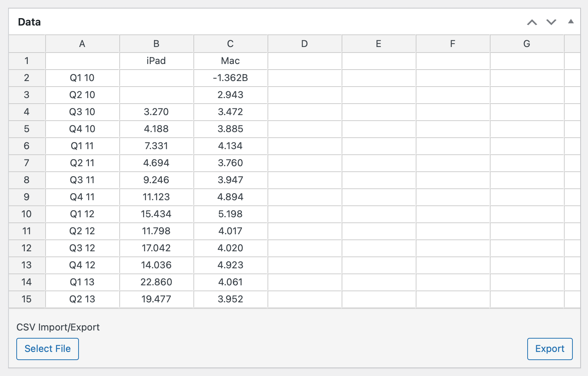Select cell with value 3.760
The height and width of the screenshot is (376, 588).
(230, 163)
